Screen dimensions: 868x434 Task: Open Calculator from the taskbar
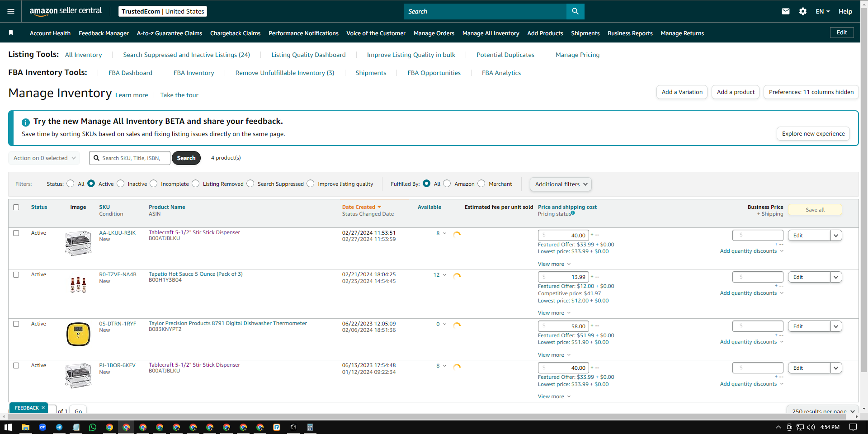310,427
